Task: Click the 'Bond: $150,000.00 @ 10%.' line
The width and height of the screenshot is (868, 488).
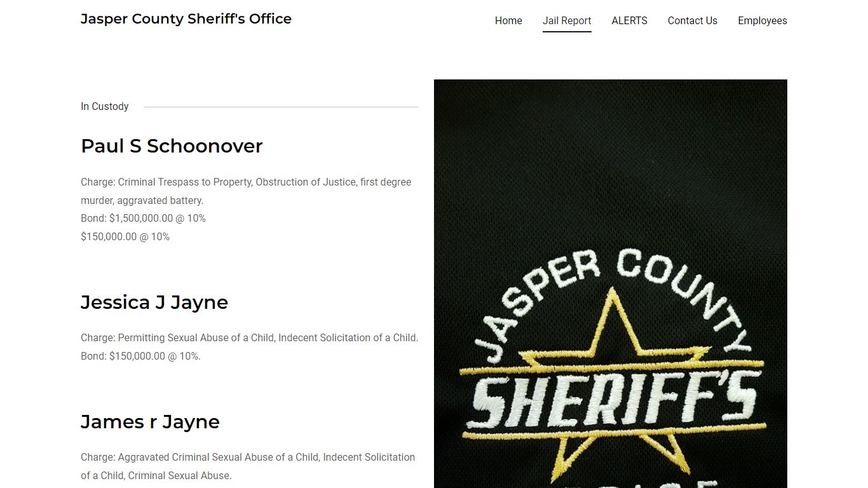Action: point(140,356)
